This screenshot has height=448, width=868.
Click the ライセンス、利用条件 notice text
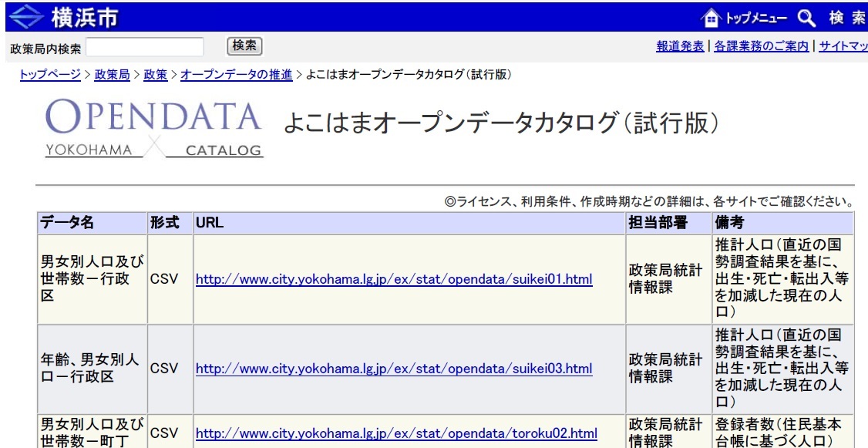click(649, 201)
